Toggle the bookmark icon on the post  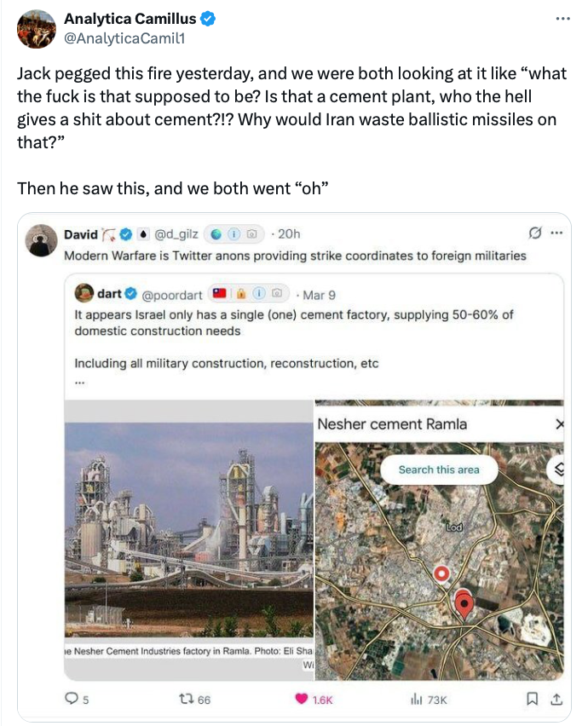[x=532, y=699]
